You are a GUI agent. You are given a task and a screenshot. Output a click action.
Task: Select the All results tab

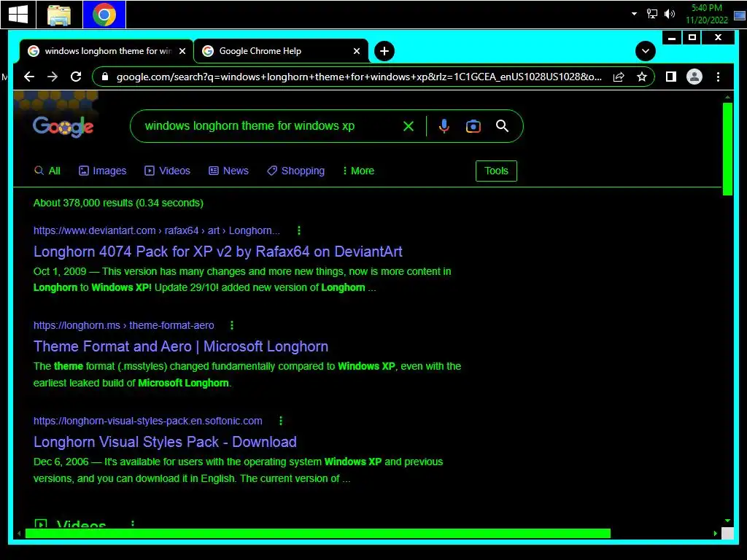[x=47, y=171]
